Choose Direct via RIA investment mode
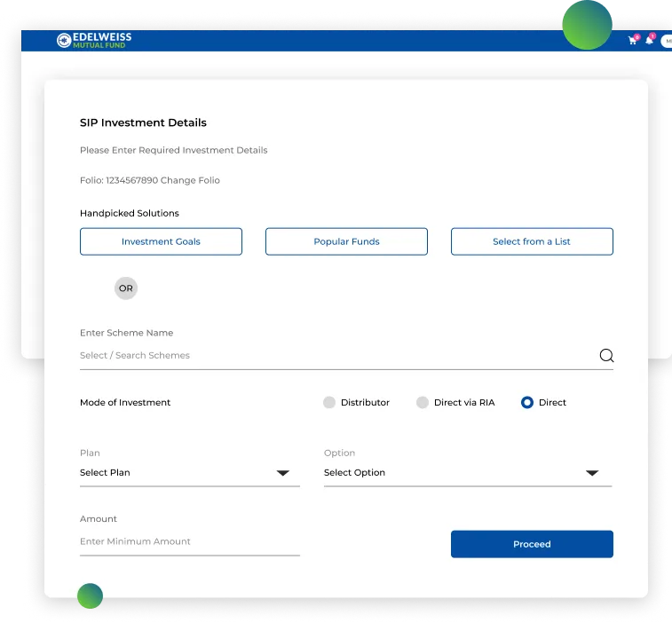 (x=423, y=403)
